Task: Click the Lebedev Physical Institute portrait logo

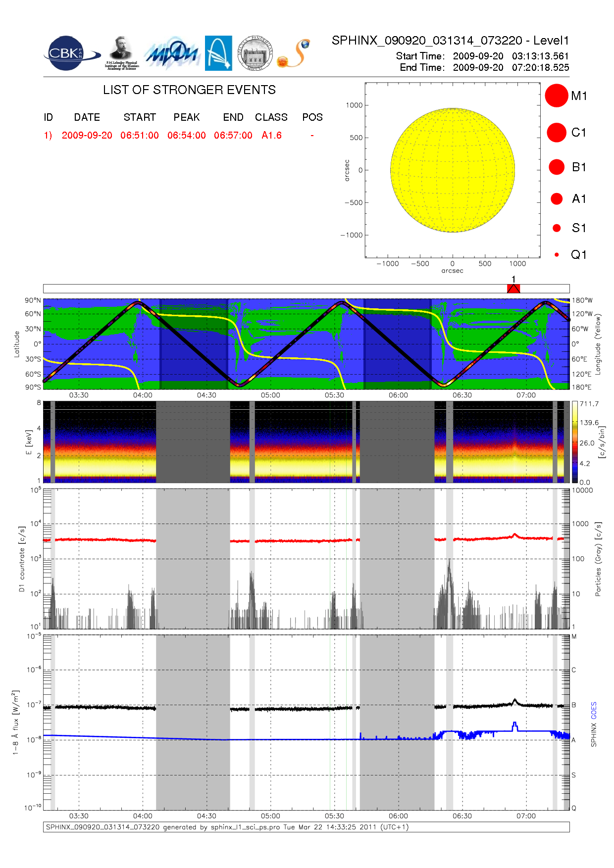Action: pos(121,53)
